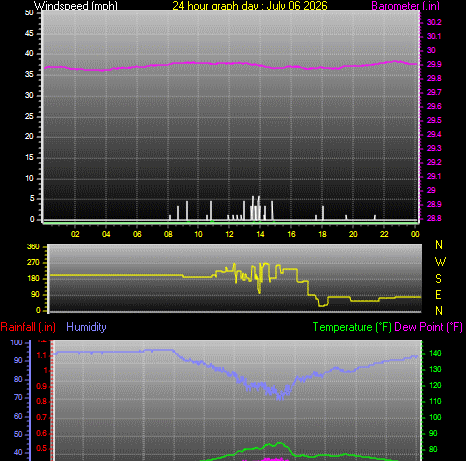Click the Dew Point (°F) legend label

pos(428,327)
